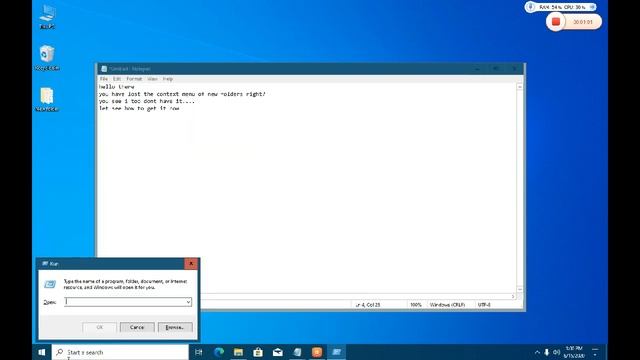Click the arrow icon beside the CPU readout

592,7
